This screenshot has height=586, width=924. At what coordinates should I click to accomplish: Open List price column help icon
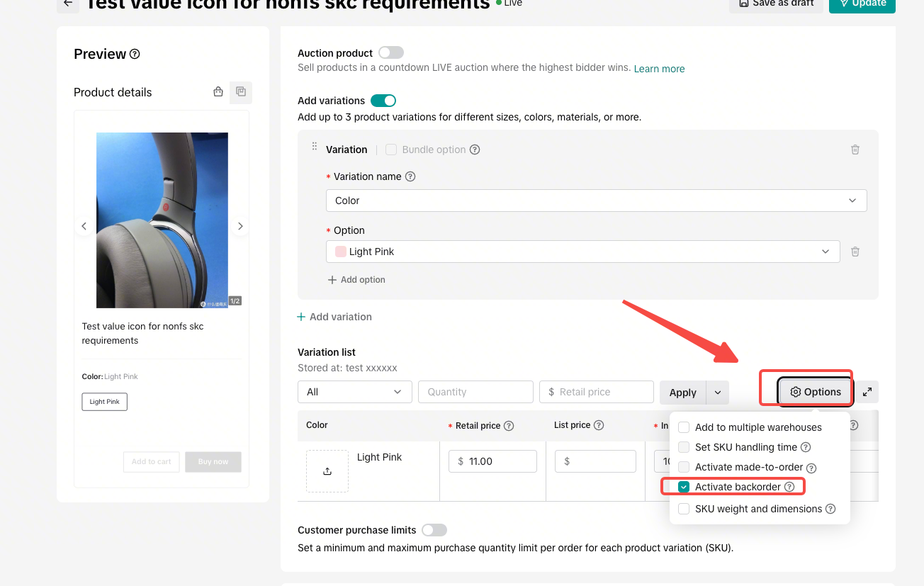click(599, 425)
